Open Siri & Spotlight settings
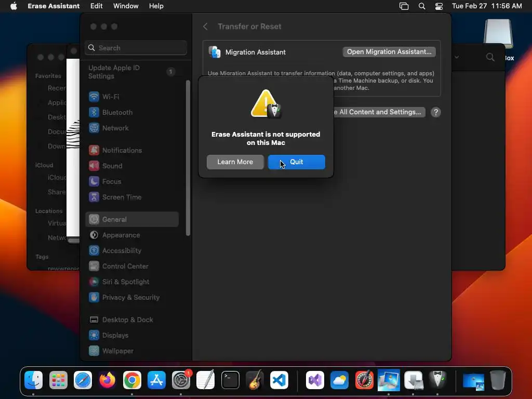This screenshot has width=532, height=399. pos(131,282)
